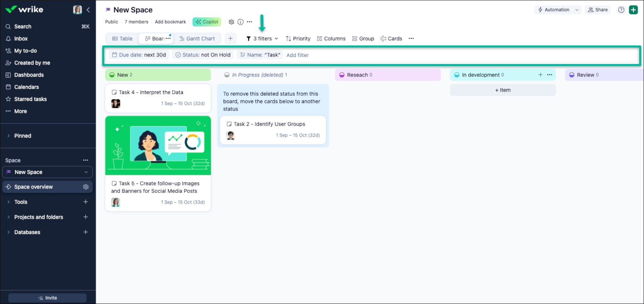Open space settings gear in header
The height and width of the screenshot is (304, 644).
[231, 22]
